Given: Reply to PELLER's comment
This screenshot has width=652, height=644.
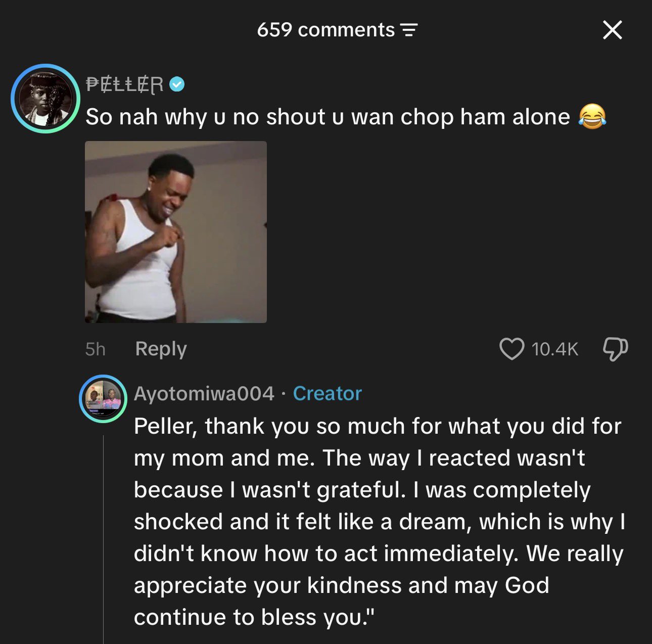Looking at the screenshot, I should [161, 349].
